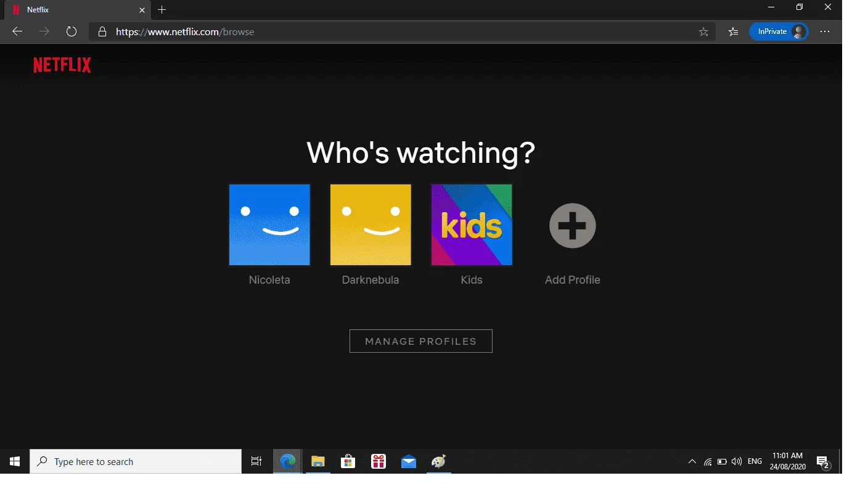Open browser Settings and more menu

(825, 32)
